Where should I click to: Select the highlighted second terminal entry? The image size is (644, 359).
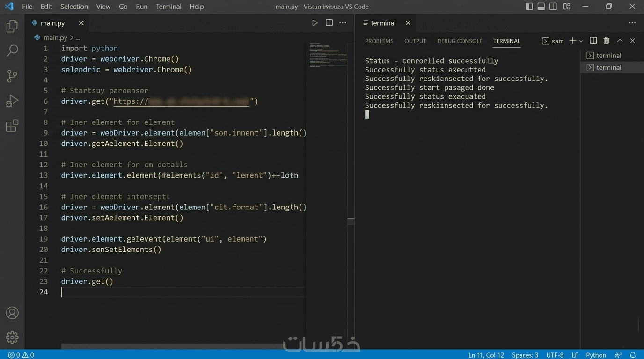pos(612,68)
